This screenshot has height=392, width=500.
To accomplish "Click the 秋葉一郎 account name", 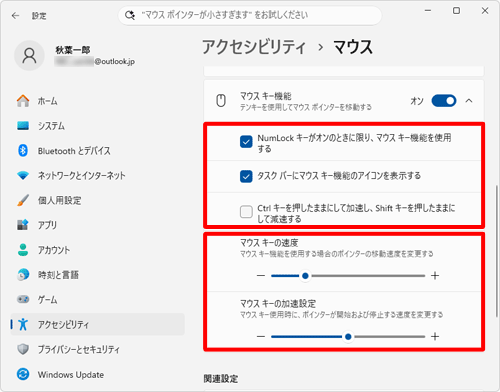I will [73, 50].
